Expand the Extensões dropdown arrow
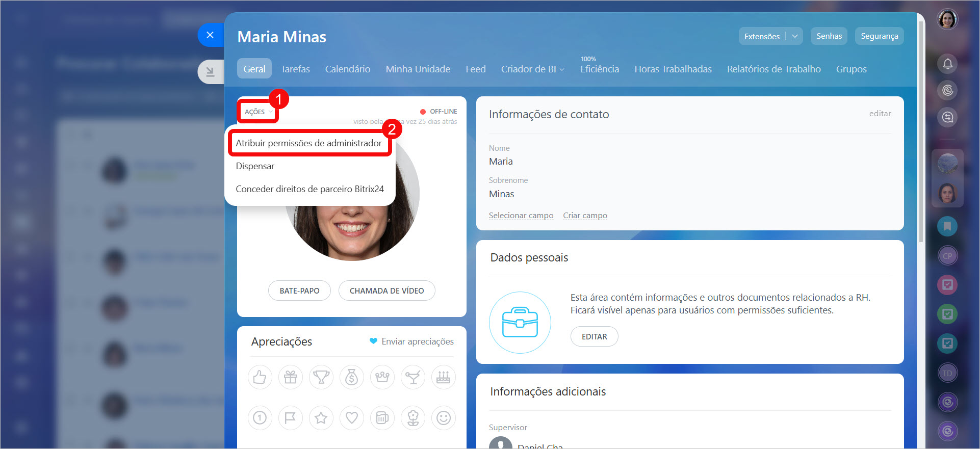This screenshot has width=980, height=449. pos(794,36)
